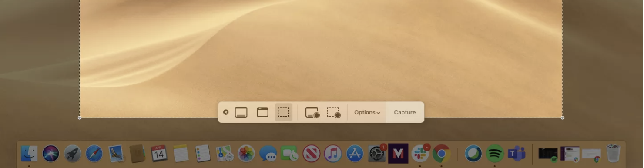Open Contacts book icon in Dock
The image size is (644, 168).
138,153
